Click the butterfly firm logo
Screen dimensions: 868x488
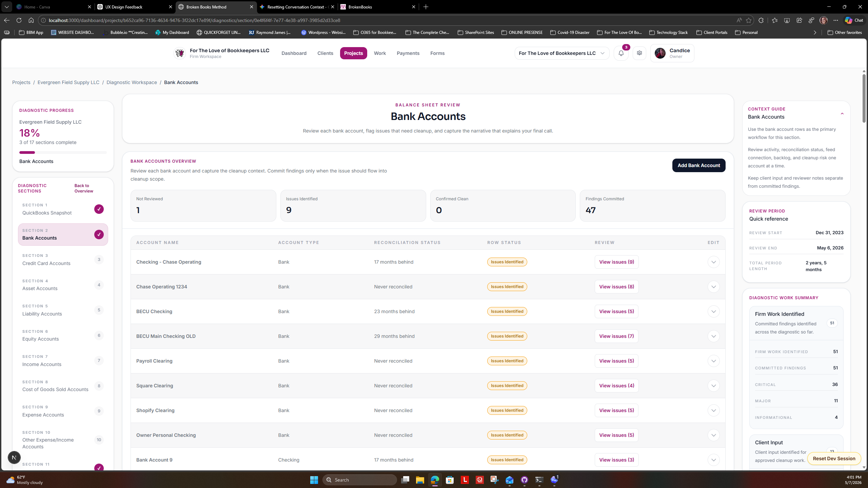(180, 53)
